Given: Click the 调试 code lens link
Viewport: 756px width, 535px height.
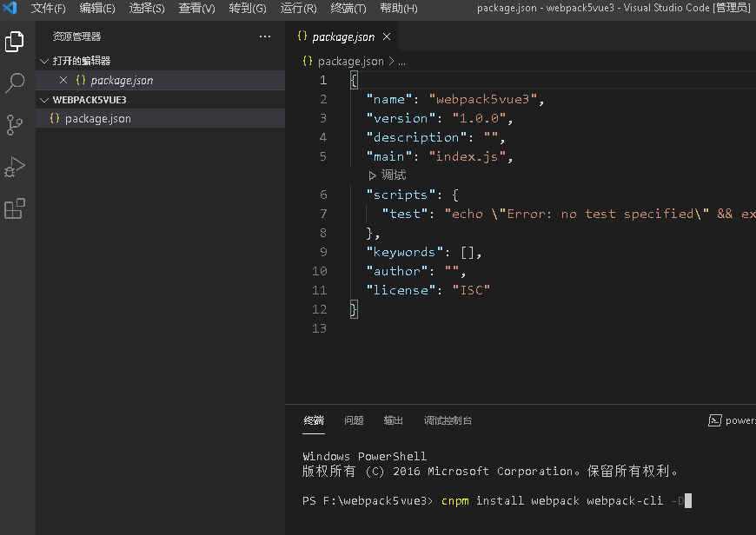Looking at the screenshot, I should (x=394, y=175).
